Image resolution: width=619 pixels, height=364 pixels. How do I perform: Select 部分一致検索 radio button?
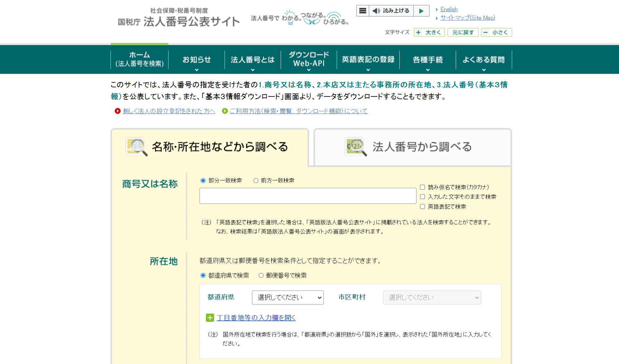coord(203,180)
